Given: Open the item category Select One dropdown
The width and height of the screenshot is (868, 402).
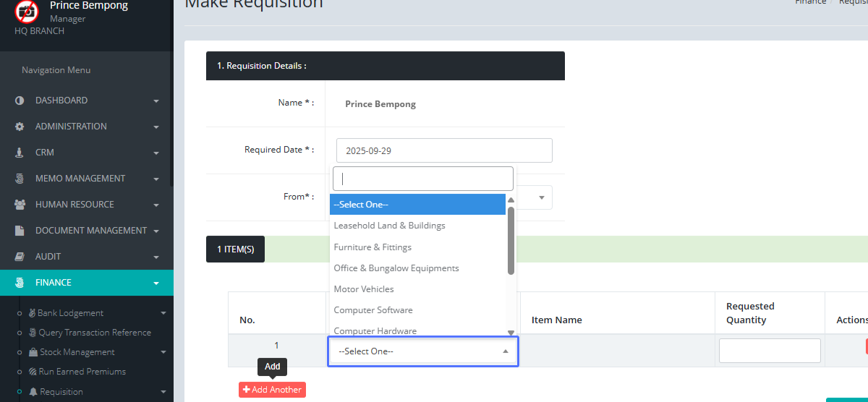Looking at the screenshot, I should [x=422, y=351].
